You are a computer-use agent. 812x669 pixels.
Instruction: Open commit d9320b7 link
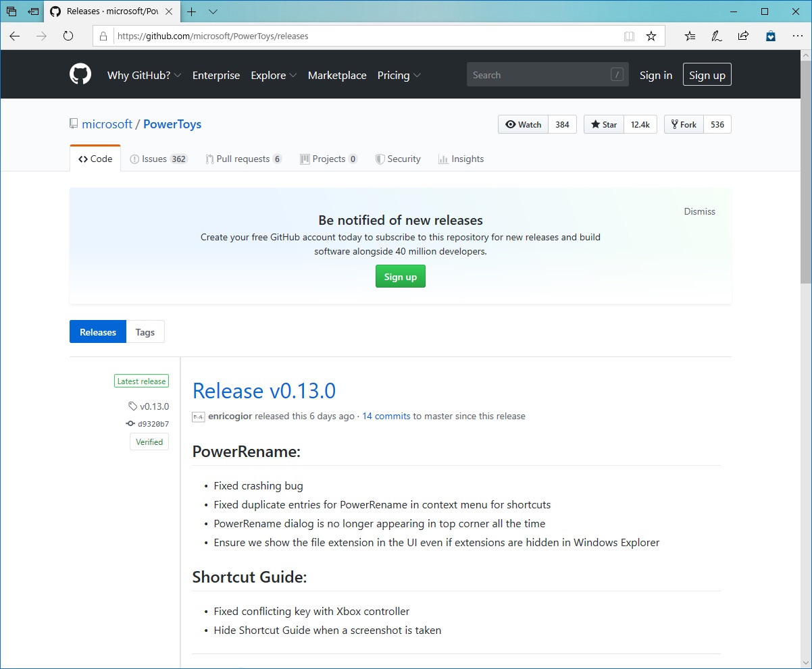pyautogui.click(x=153, y=424)
